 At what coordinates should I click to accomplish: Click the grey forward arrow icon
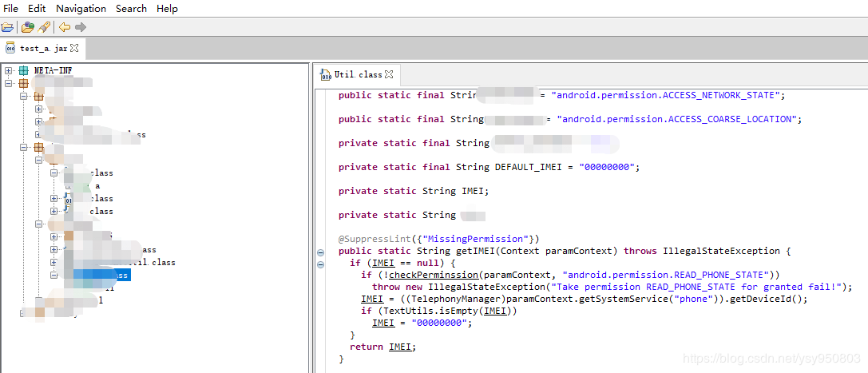pyautogui.click(x=81, y=27)
